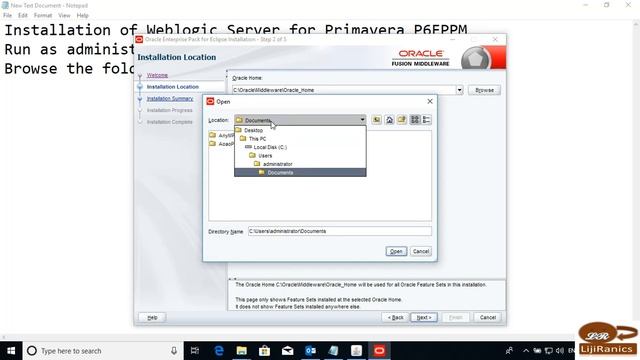The height and width of the screenshot is (360, 640).
Task: Open File Explorer from taskbar
Action: 242,351
